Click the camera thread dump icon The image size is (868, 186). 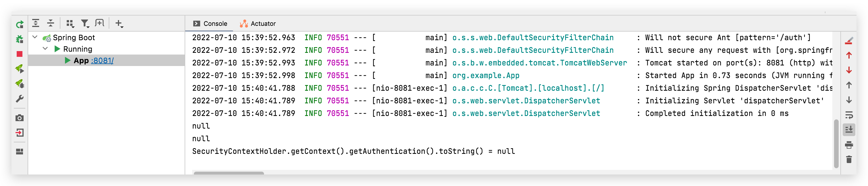pos(20,118)
